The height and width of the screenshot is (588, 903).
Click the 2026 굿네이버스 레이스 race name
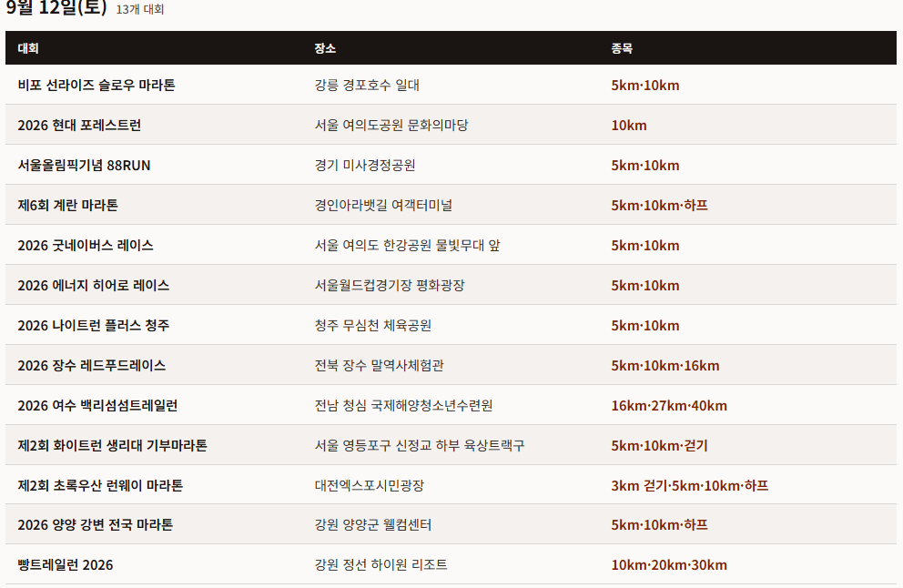click(86, 246)
